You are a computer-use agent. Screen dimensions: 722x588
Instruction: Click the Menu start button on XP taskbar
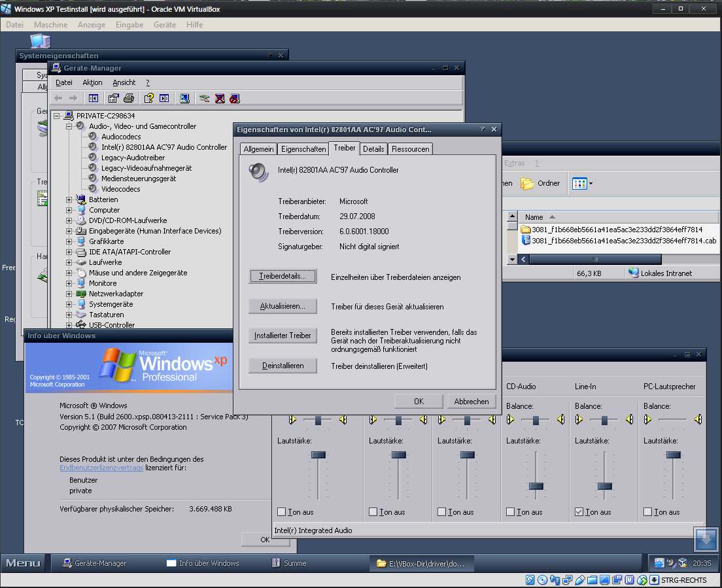(23, 563)
